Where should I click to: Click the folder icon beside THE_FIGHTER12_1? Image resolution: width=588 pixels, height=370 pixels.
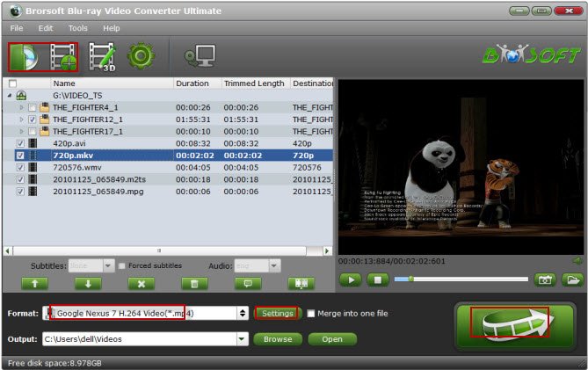45,120
